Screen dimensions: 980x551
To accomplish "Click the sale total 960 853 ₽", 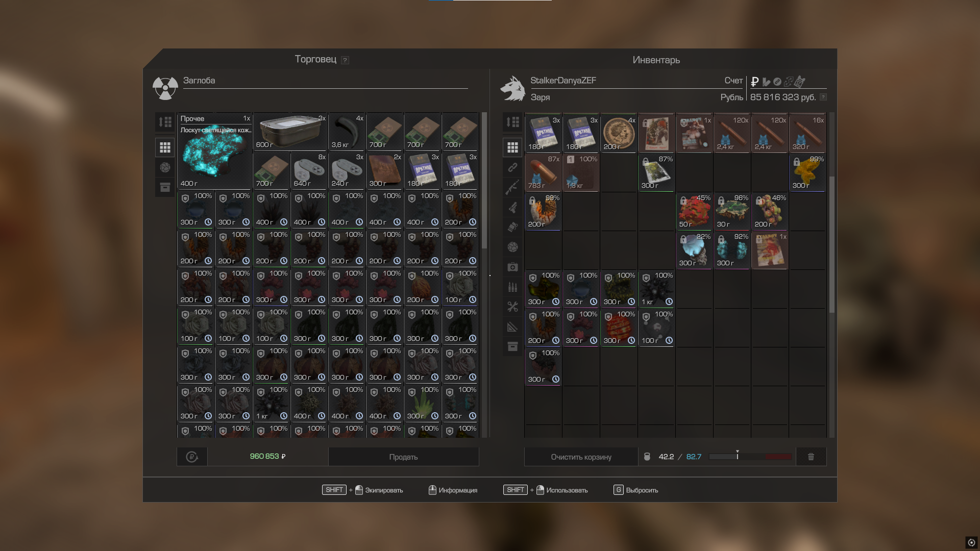I will pos(267,457).
